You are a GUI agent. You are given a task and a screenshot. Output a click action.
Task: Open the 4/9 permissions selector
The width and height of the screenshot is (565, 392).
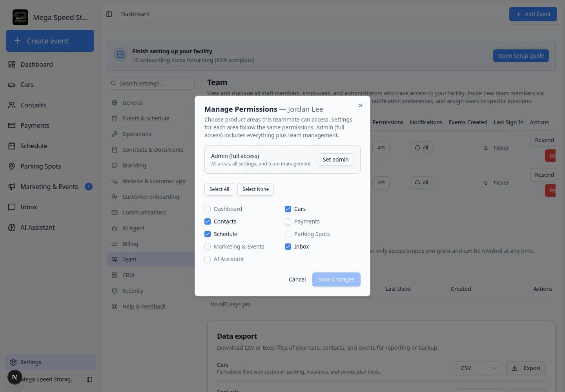coord(381,148)
